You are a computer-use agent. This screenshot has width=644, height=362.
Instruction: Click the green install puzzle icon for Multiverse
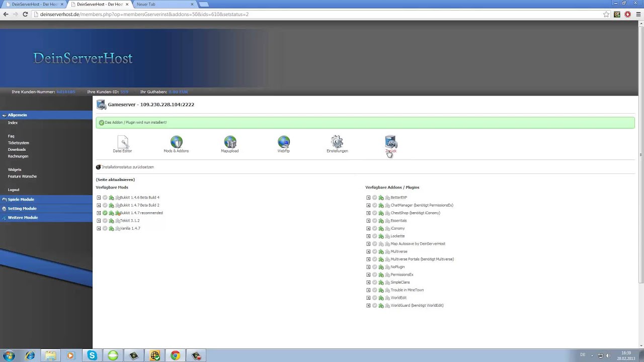point(381,251)
